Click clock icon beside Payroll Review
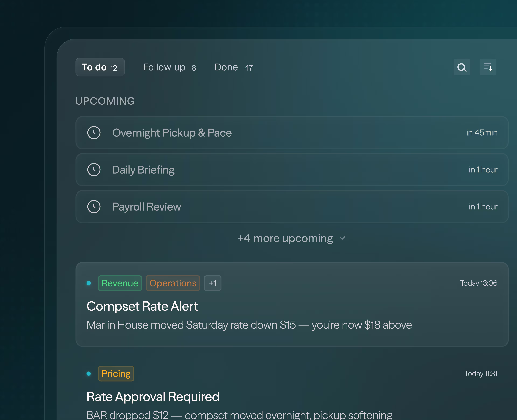 click(94, 207)
